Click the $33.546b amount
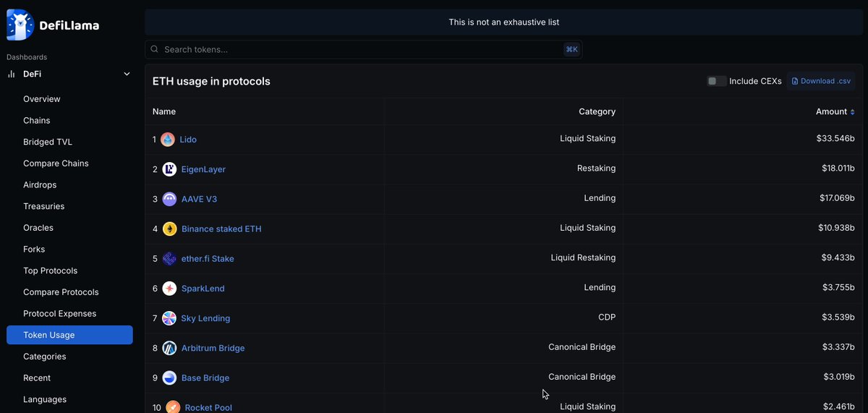 835,139
